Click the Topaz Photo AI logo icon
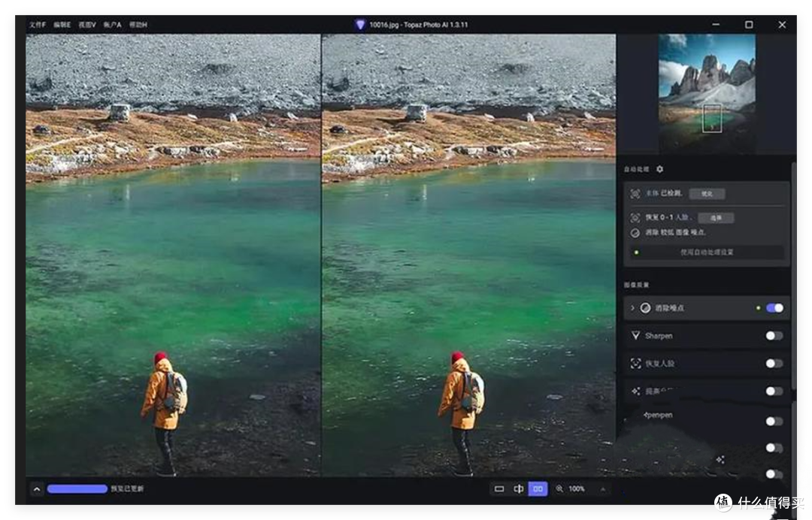Viewport: 812px width, 520px height. (x=360, y=24)
